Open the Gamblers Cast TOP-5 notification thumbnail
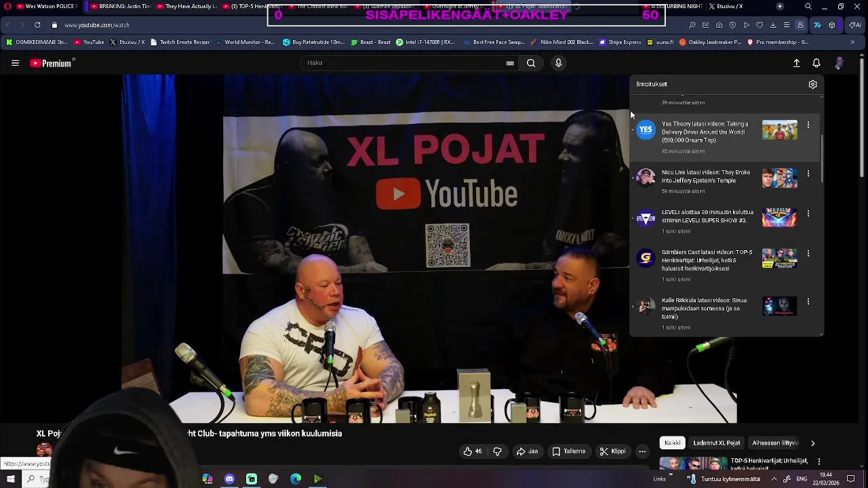 click(779, 258)
